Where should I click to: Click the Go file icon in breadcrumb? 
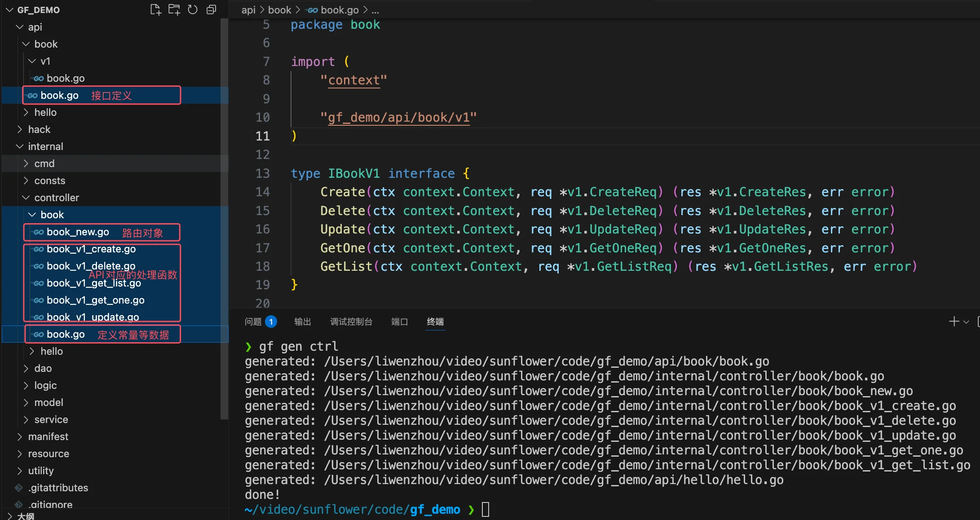coord(313,10)
